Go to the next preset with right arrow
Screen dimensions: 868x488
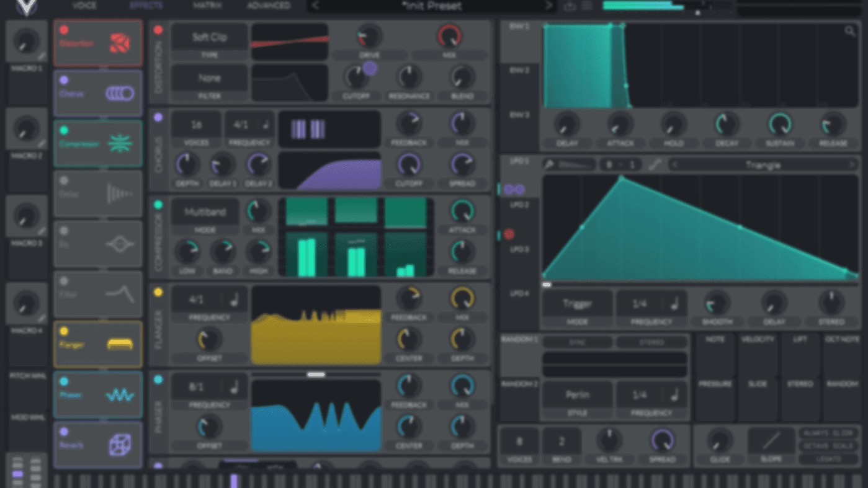[549, 6]
